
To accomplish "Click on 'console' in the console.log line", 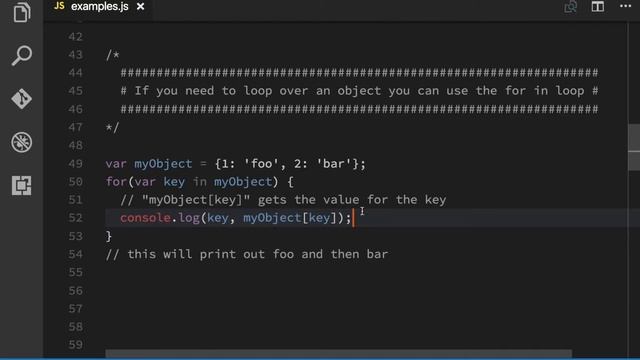I will coord(145,218).
